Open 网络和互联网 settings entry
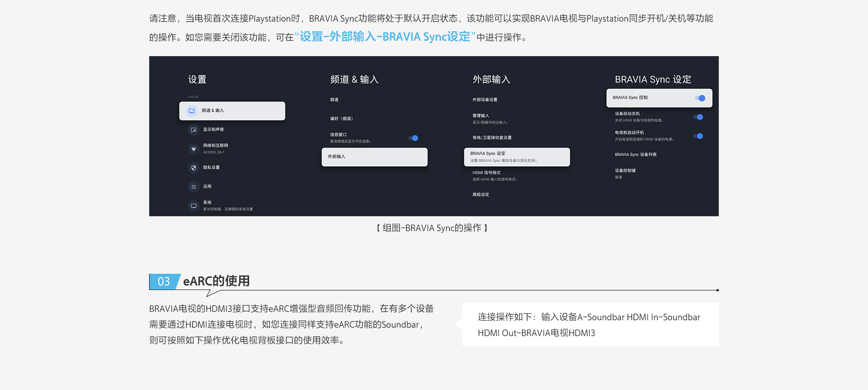 coord(216,148)
